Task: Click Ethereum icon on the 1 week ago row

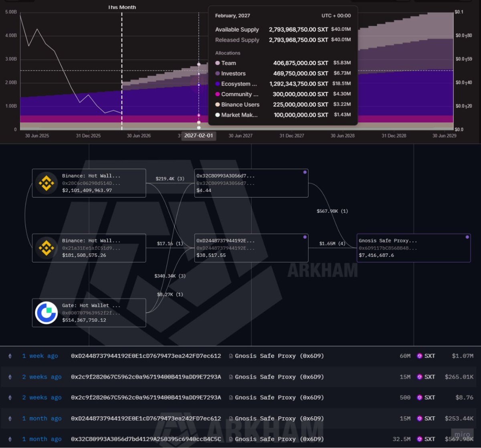Action: pyautogui.click(x=10, y=356)
